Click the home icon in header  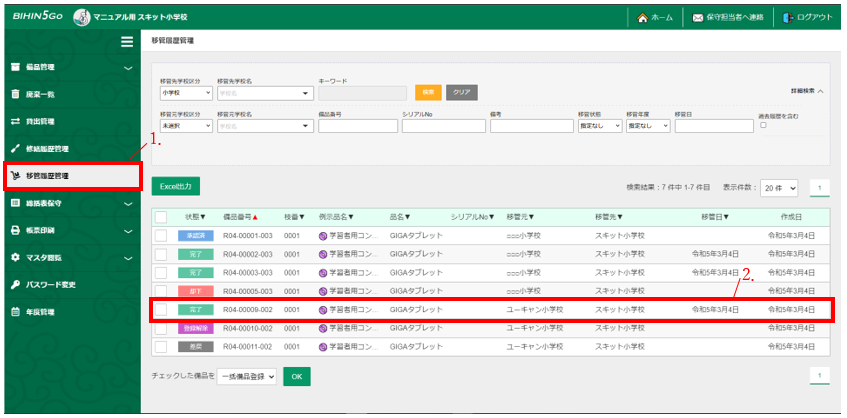[642, 18]
